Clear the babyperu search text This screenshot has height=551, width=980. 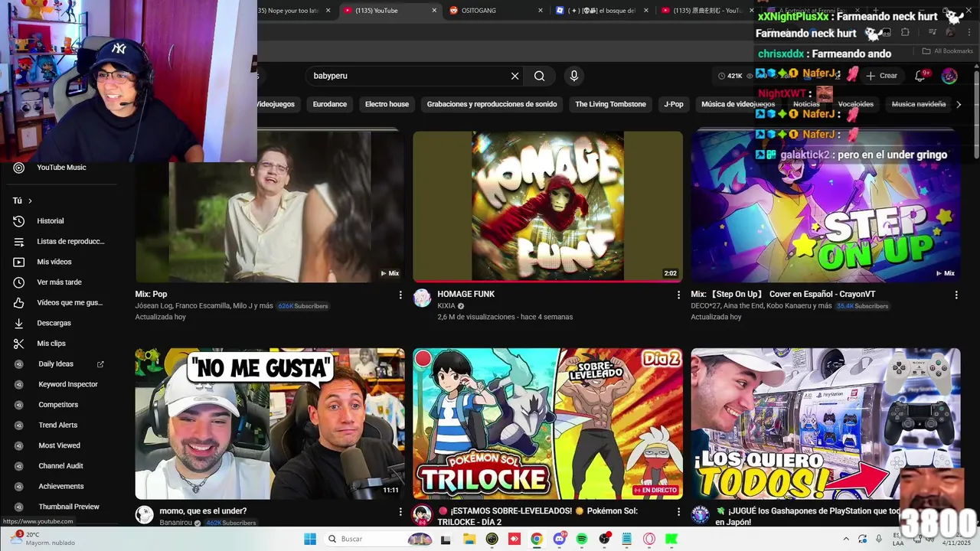tap(514, 76)
